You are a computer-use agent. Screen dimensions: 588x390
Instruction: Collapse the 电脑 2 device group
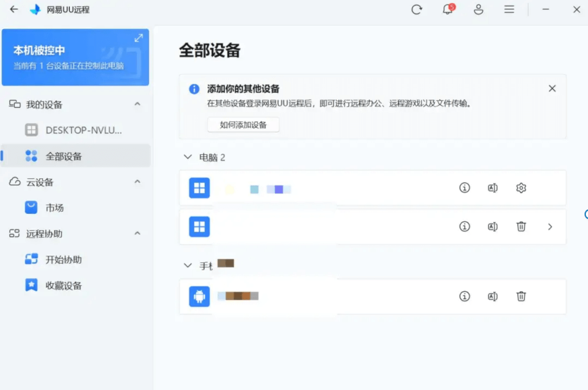[187, 157]
